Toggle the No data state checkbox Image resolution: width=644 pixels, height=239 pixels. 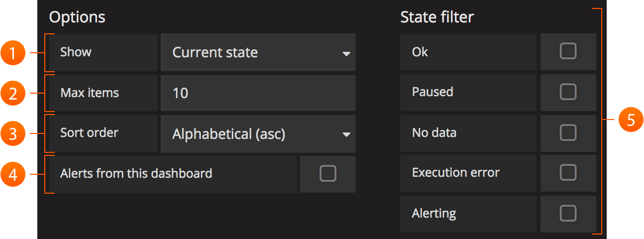(x=568, y=133)
